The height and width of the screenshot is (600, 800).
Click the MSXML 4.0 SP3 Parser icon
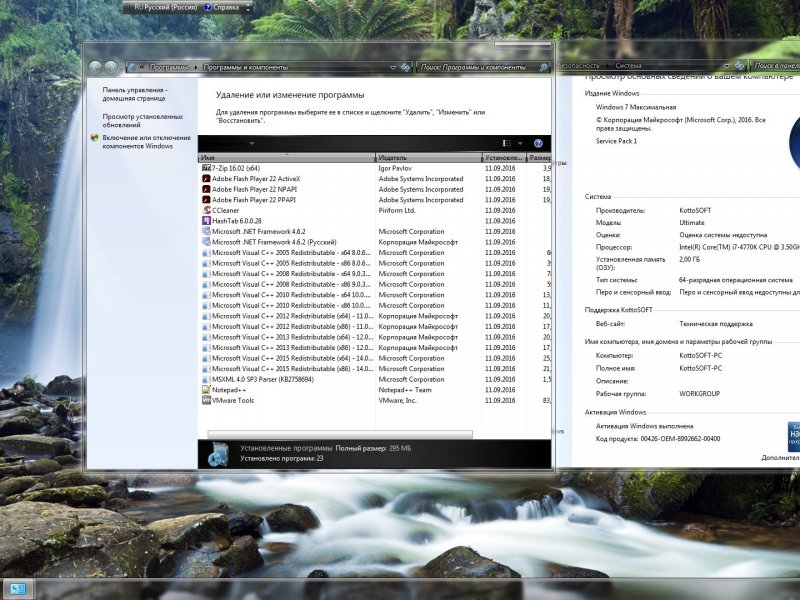pos(206,380)
